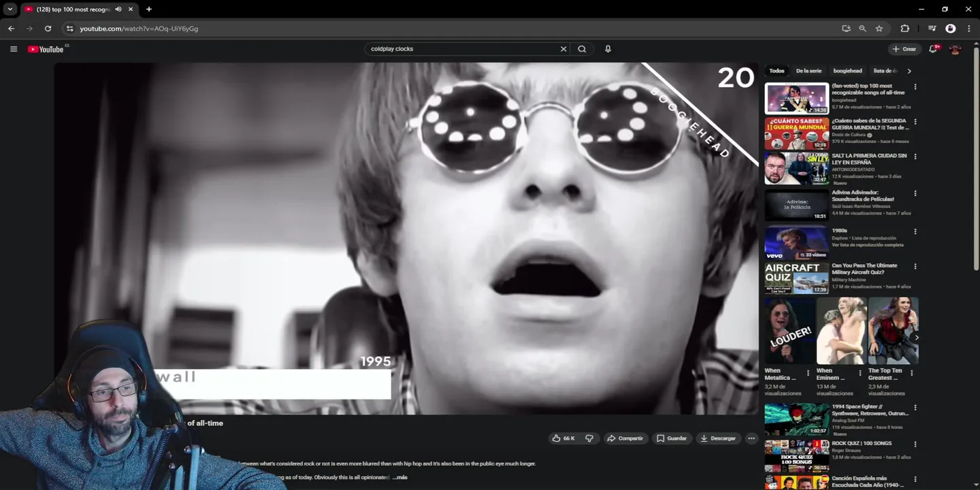Bookmark this page with the star
This screenshot has height=490, width=980.
(879, 29)
